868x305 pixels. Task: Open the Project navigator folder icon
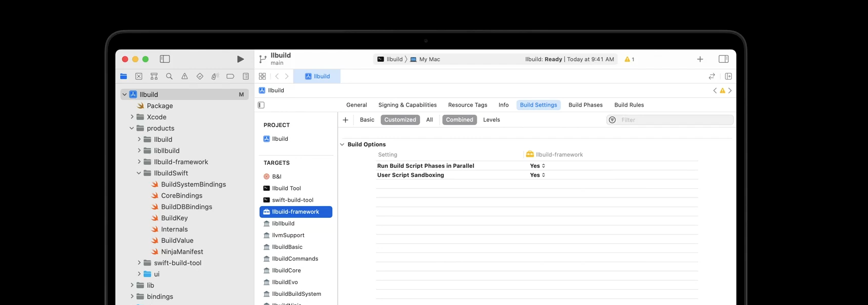124,77
